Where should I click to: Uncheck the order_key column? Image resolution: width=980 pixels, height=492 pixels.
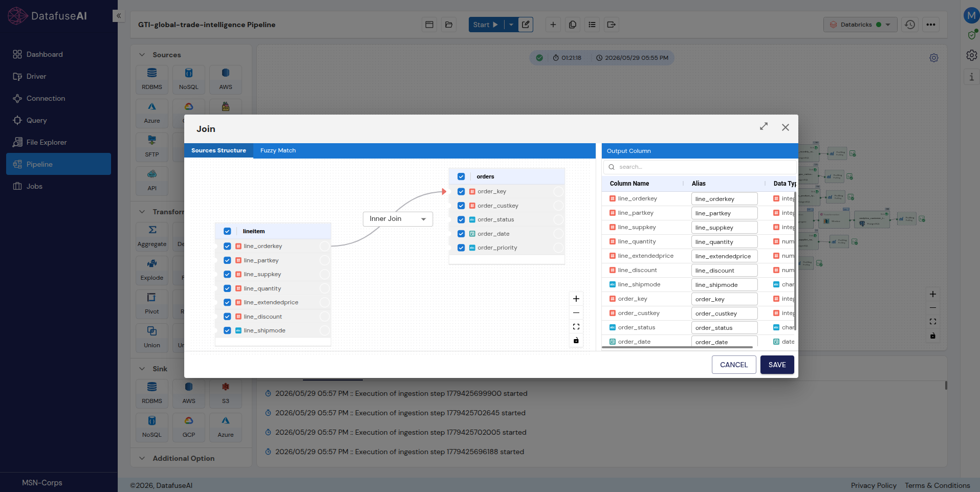(461, 191)
